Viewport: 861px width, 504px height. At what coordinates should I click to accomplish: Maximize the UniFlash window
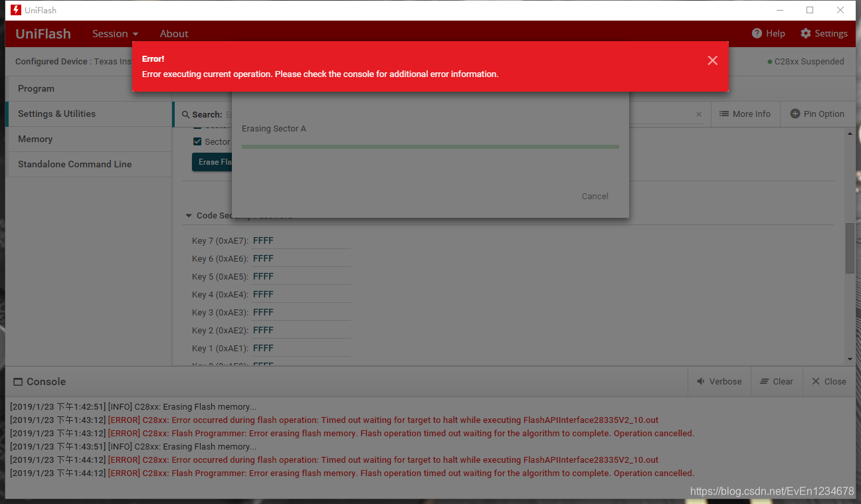coord(810,10)
